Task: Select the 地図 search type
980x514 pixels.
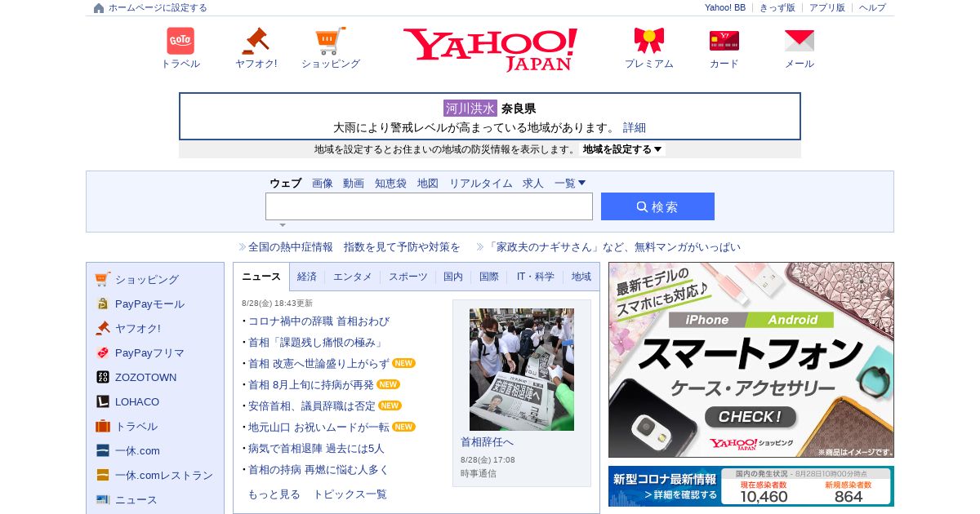Action: click(x=428, y=184)
